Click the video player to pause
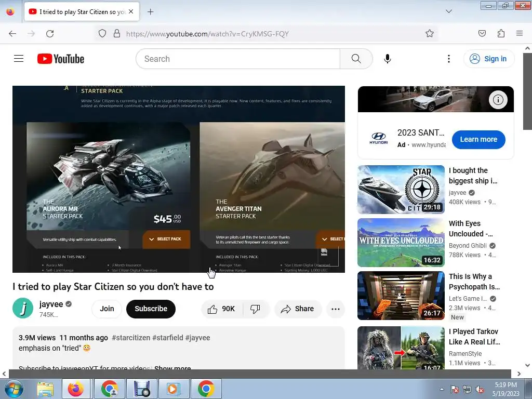 coord(179,179)
